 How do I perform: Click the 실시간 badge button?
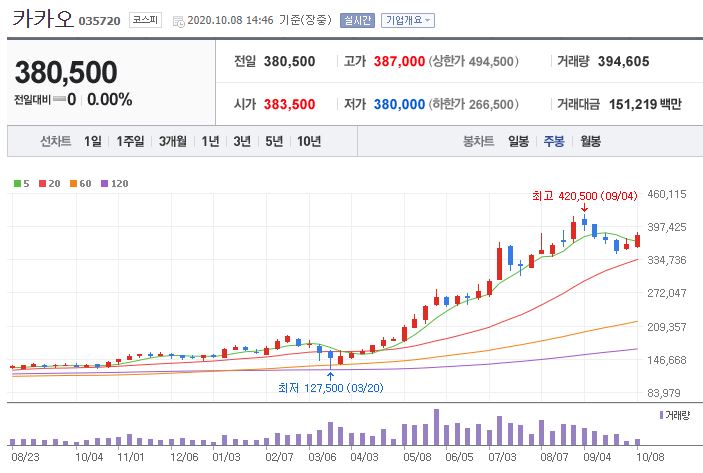click(x=357, y=20)
